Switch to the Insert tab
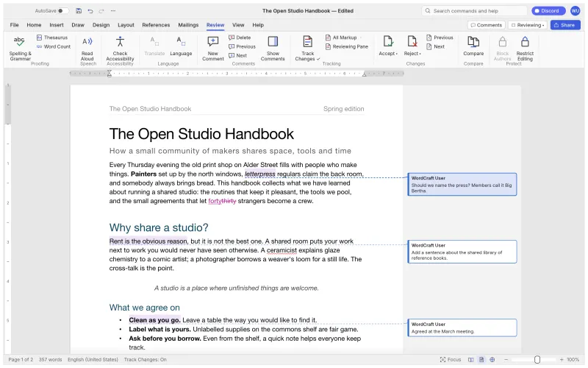The image size is (588, 368). [57, 25]
